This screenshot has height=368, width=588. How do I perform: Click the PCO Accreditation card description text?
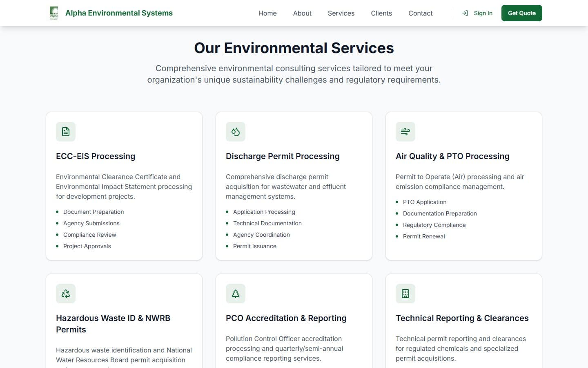pyautogui.click(x=285, y=348)
